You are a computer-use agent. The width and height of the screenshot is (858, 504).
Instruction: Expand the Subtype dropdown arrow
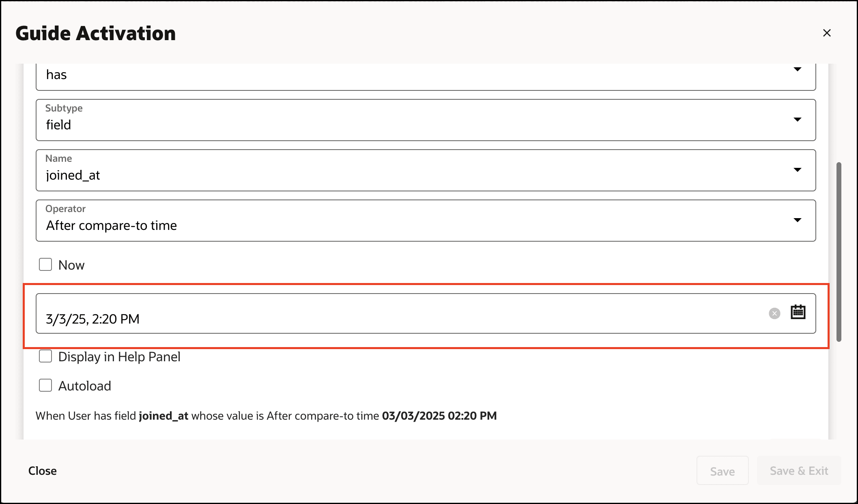797,120
